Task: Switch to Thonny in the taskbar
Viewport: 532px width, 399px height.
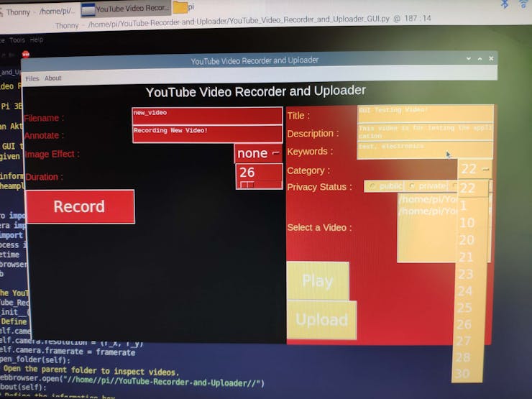Action: point(37,12)
